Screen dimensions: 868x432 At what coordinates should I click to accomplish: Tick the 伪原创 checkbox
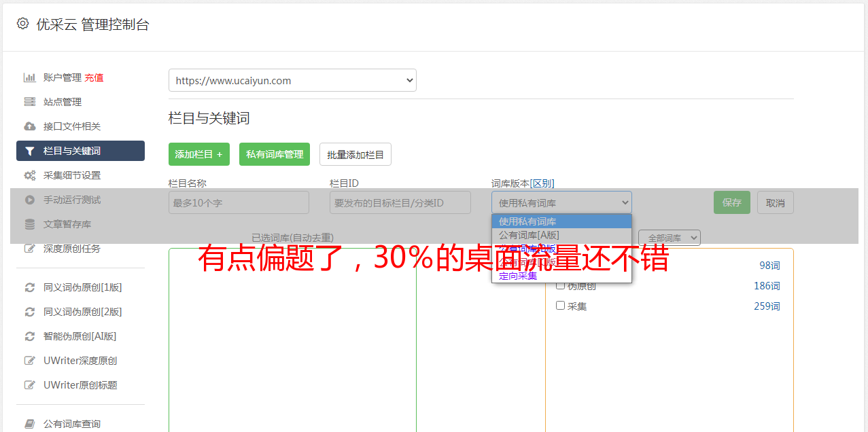[x=561, y=285]
